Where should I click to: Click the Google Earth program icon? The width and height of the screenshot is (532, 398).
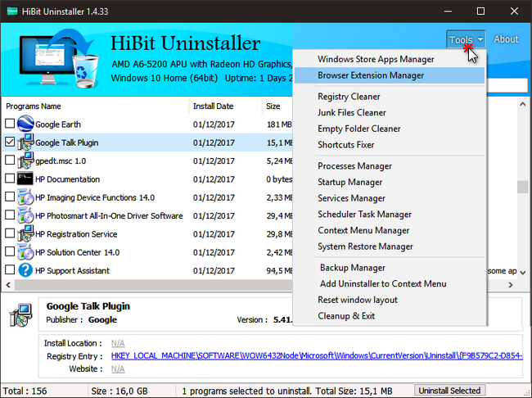(25, 124)
